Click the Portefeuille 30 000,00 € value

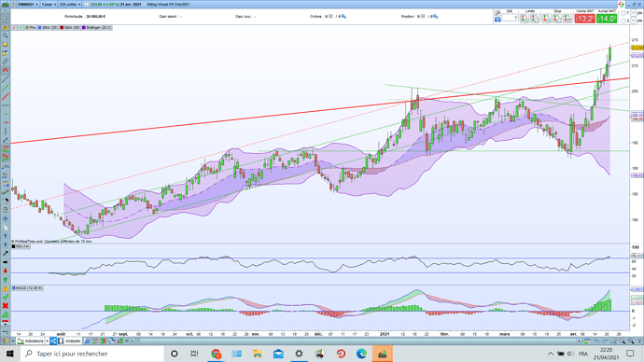pyautogui.click(x=96, y=17)
